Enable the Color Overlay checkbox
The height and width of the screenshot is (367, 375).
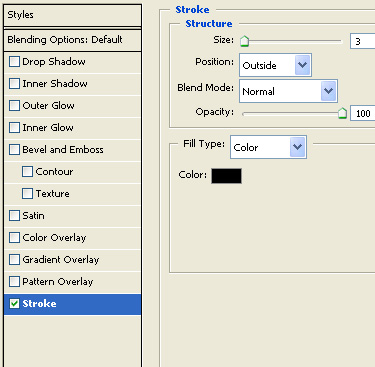(x=14, y=238)
